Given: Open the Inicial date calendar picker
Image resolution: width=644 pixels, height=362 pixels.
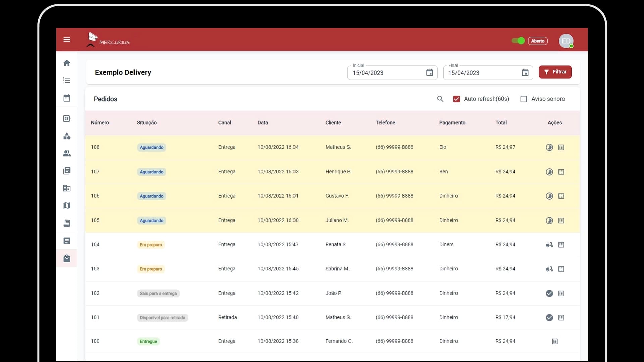Looking at the screenshot, I should pos(429,73).
